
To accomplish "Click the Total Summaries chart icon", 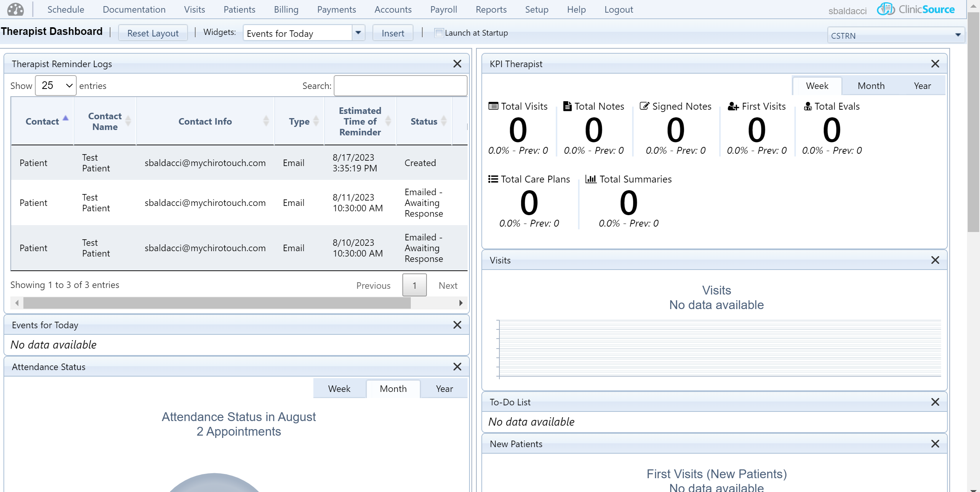I will [591, 179].
